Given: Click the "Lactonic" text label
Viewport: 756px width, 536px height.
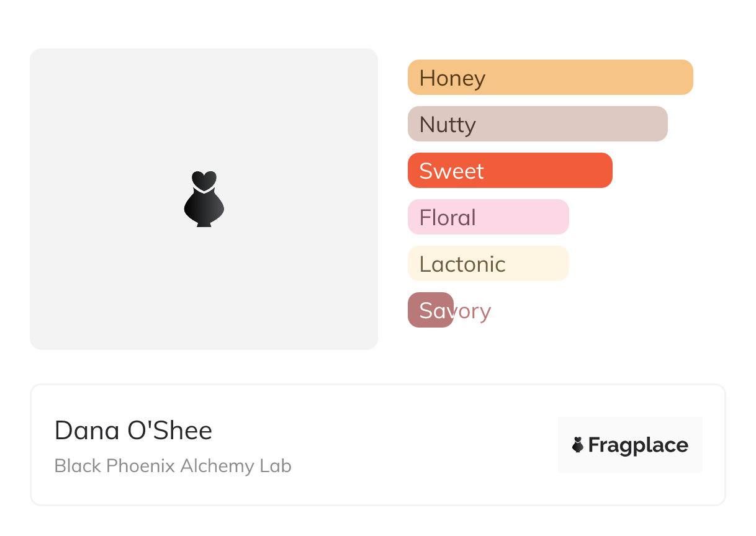Looking at the screenshot, I should tap(462, 264).
